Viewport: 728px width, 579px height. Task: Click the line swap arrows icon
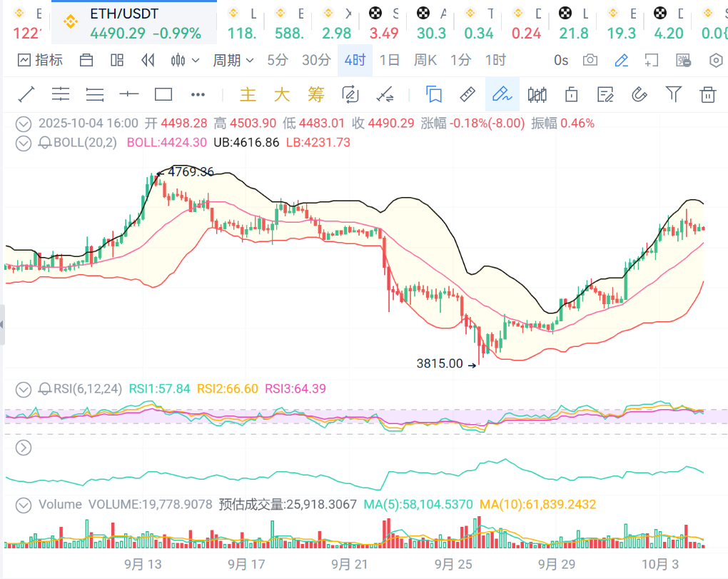[385, 95]
